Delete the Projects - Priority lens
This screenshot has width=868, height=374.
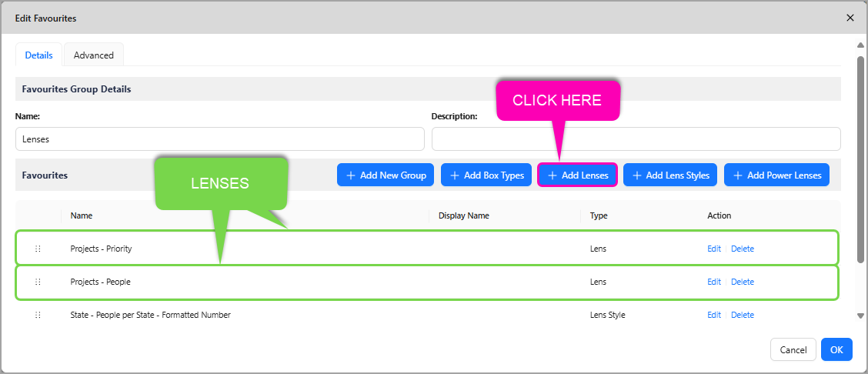[742, 249]
